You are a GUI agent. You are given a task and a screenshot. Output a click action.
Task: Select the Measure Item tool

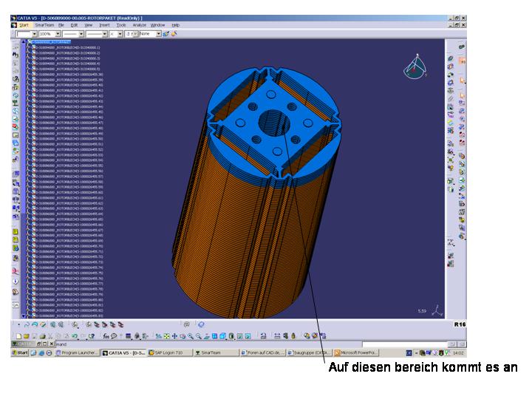pyautogui.click(x=285, y=336)
